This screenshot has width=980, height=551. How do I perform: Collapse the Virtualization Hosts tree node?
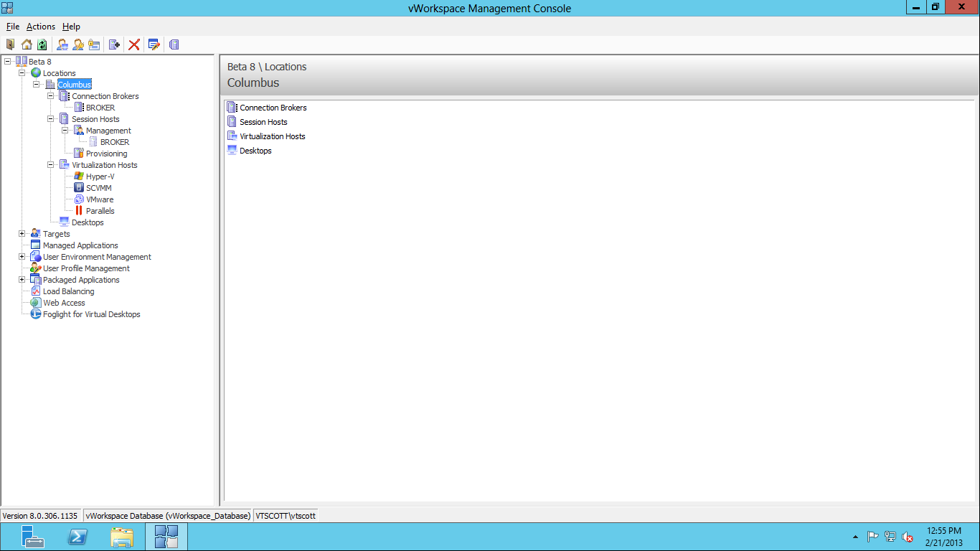(x=50, y=165)
